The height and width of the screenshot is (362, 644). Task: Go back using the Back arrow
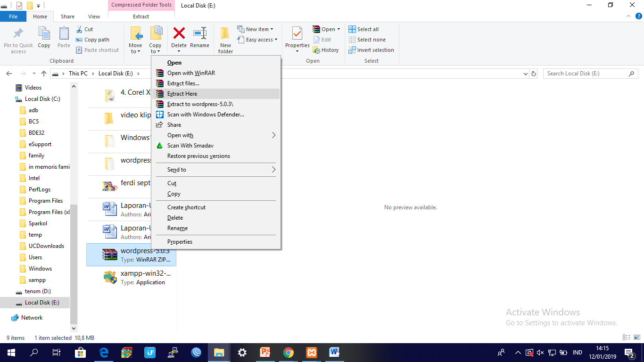pos(8,74)
